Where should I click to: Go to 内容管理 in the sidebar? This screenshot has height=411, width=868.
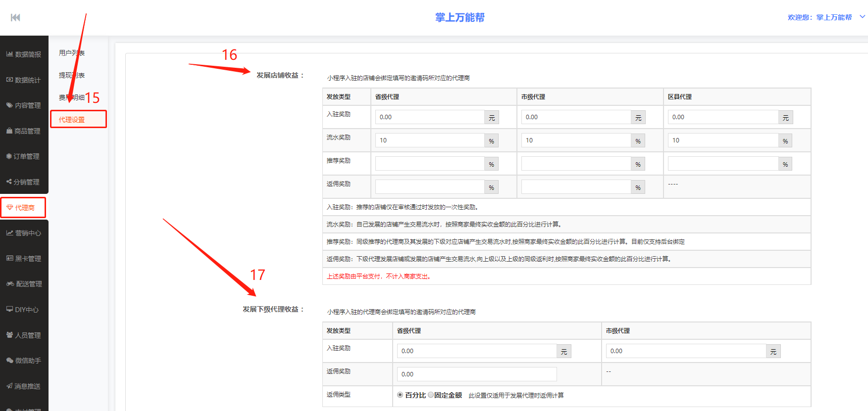(24, 105)
